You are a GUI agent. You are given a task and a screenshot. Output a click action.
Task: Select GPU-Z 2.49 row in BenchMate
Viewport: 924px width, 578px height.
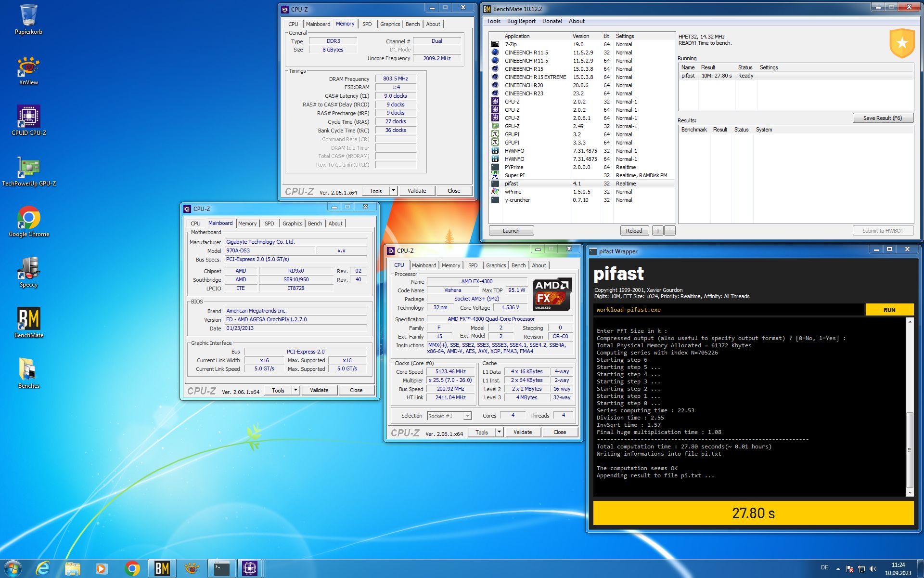pyautogui.click(x=582, y=126)
